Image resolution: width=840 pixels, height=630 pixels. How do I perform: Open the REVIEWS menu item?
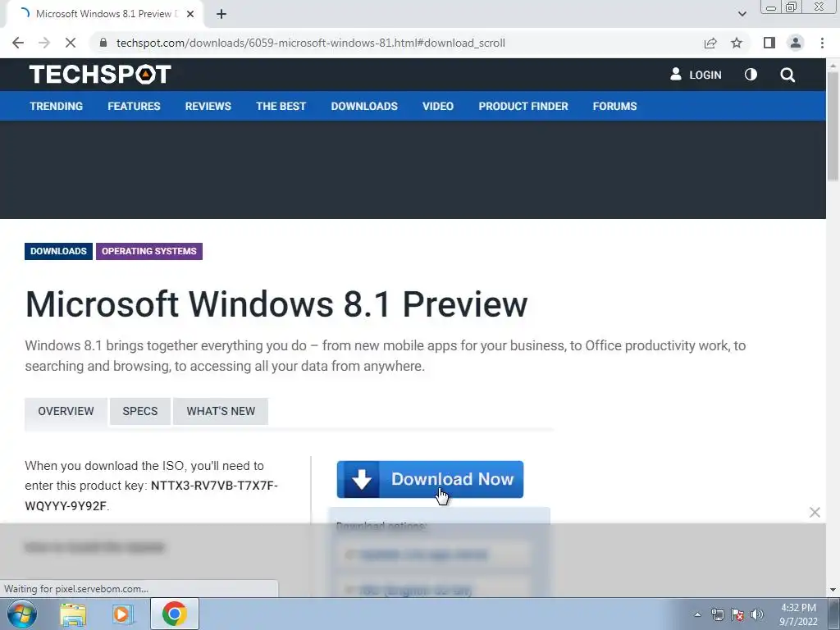point(208,106)
